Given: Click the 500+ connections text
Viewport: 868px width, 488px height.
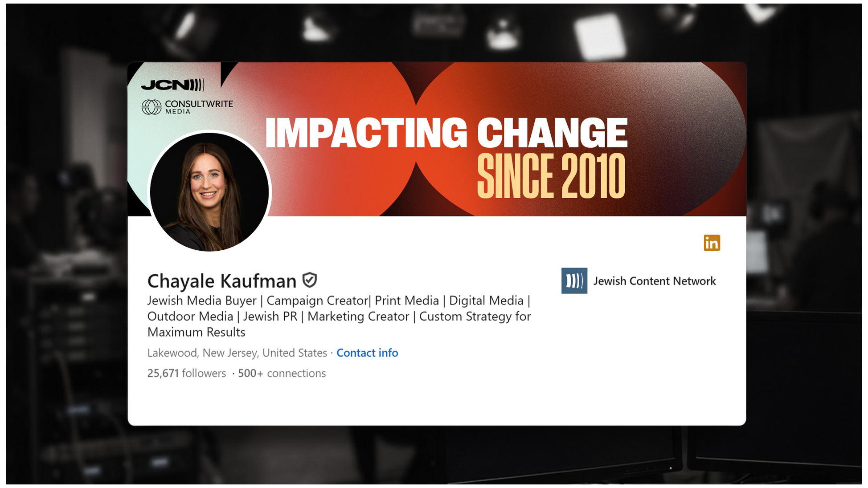Looking at the screenshot, I should point(282,373).
